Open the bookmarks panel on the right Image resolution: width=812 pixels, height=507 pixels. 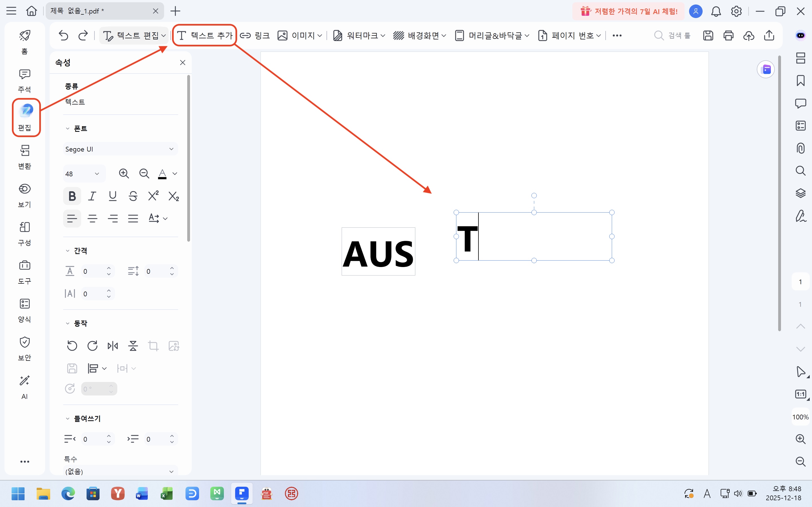801,81
